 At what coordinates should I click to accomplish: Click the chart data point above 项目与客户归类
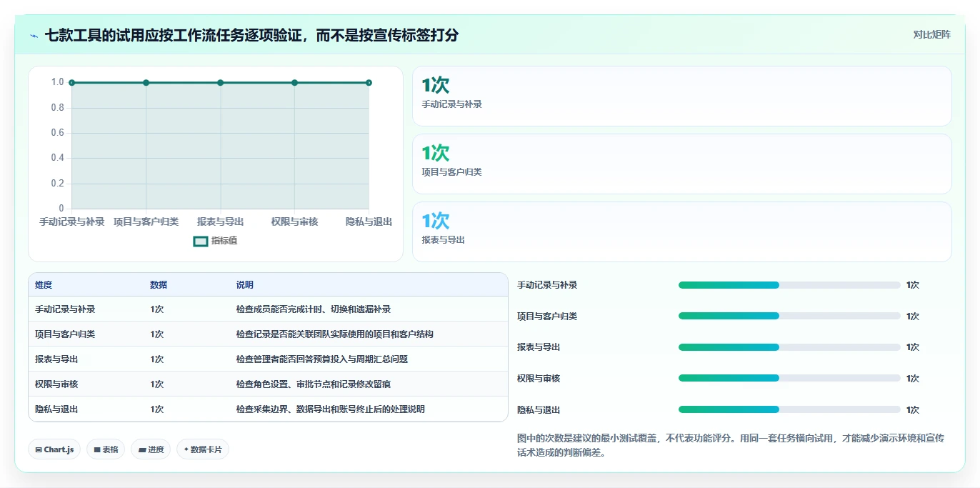146,83
